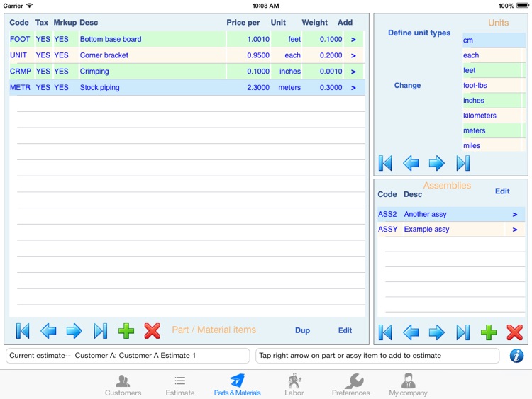
Task: Click weight 0.2000 for Corner bracket
Action: [331, 55]
